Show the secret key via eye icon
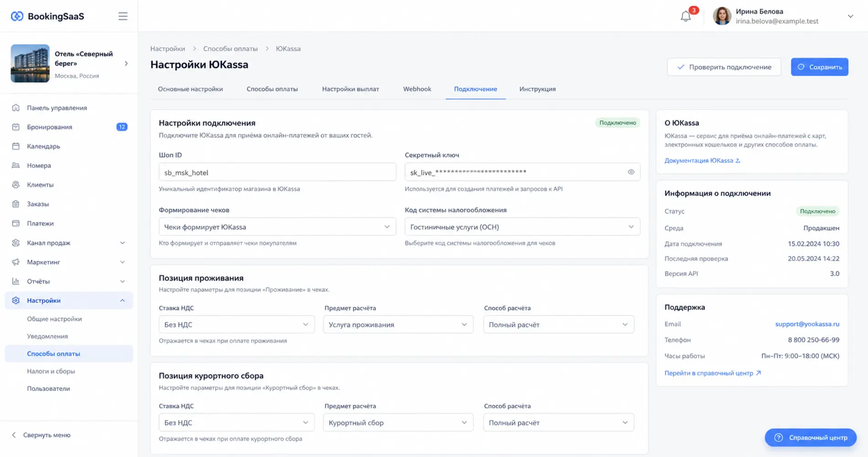The height and width of the screenshot is (457, 868). click(x=631, y=172)
